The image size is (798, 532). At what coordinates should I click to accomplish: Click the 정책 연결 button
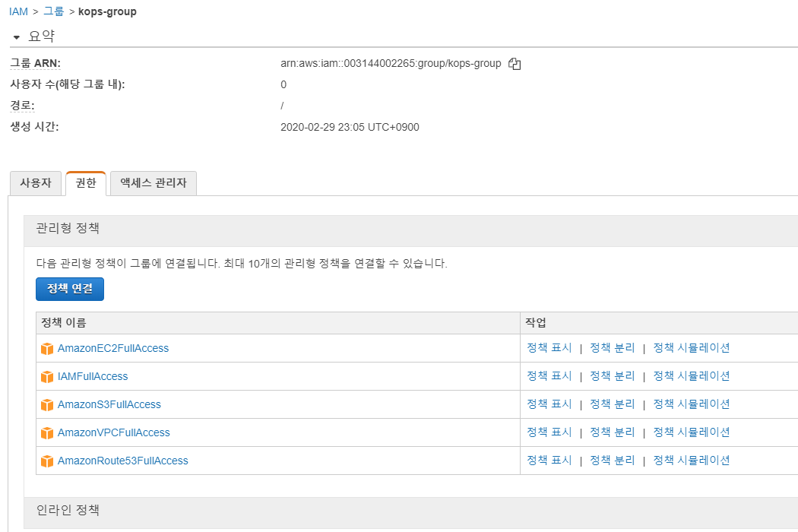[x=70, y=289]
